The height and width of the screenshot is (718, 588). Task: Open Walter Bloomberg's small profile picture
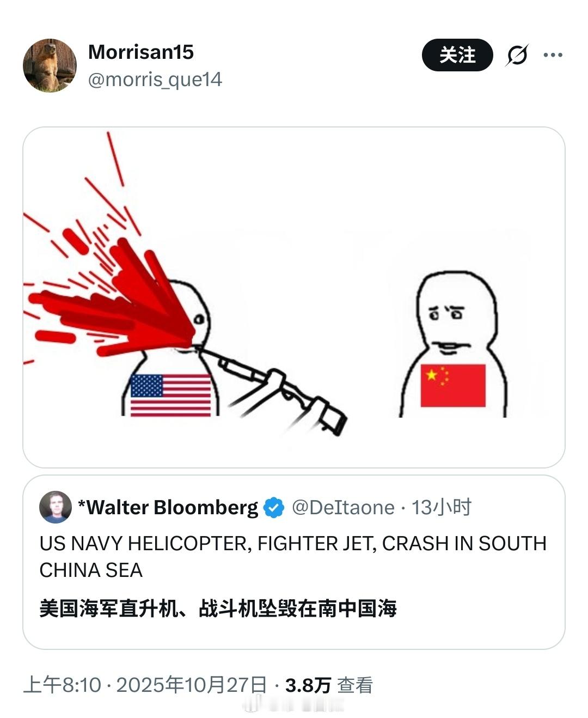pos(56,507)
